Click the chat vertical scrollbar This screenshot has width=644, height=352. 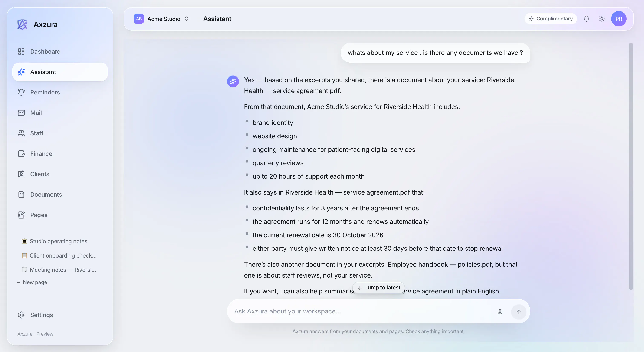[x=631, y=166]
